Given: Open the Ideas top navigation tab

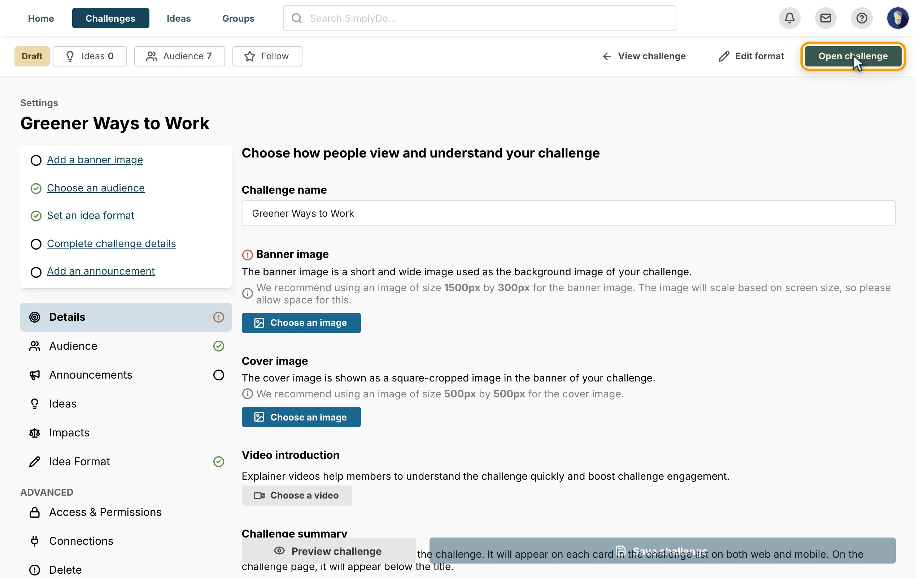Looking at the screenshot, I should pyautogui.click(x=179, y=18).
